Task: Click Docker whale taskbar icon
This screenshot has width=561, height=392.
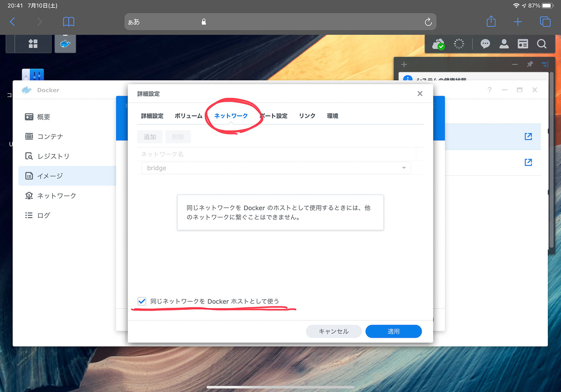Action: (x=65, y=44)
